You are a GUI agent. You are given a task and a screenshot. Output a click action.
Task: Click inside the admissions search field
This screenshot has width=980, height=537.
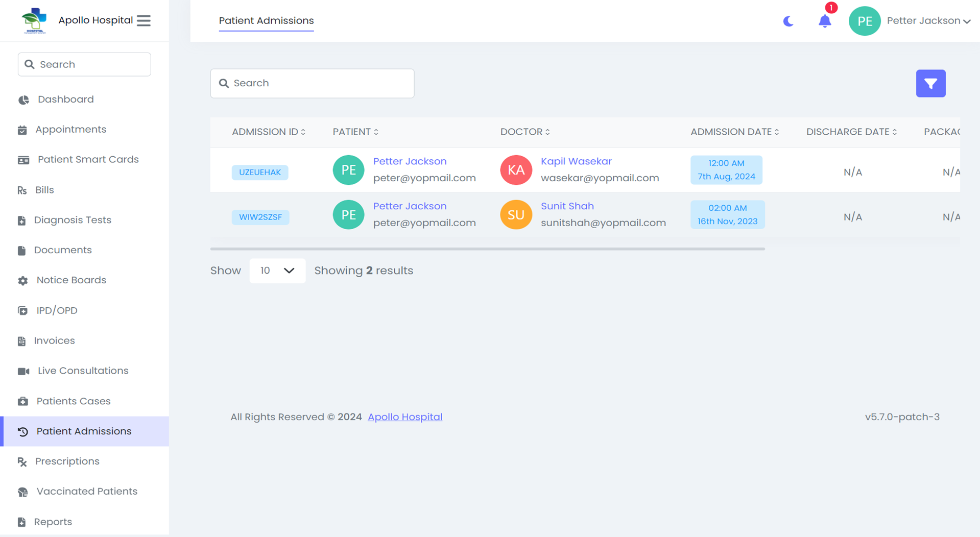(312, 83)
